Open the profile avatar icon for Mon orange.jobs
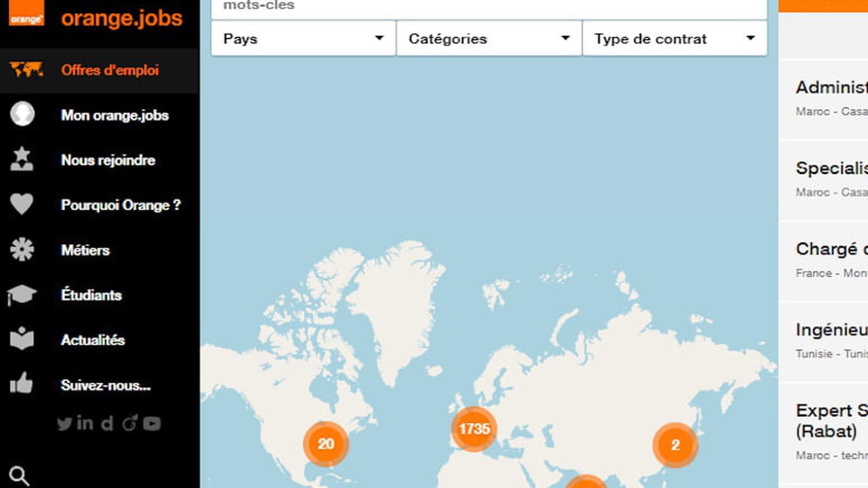Viewport: 868px width, 488px height. coord(22,114)
